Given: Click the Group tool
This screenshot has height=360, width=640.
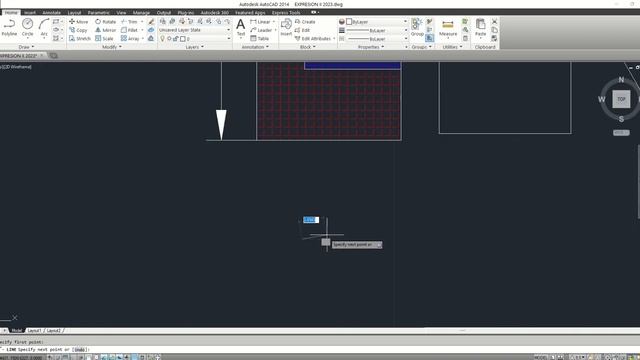Looking at the screenshot, I should (417, 28).
